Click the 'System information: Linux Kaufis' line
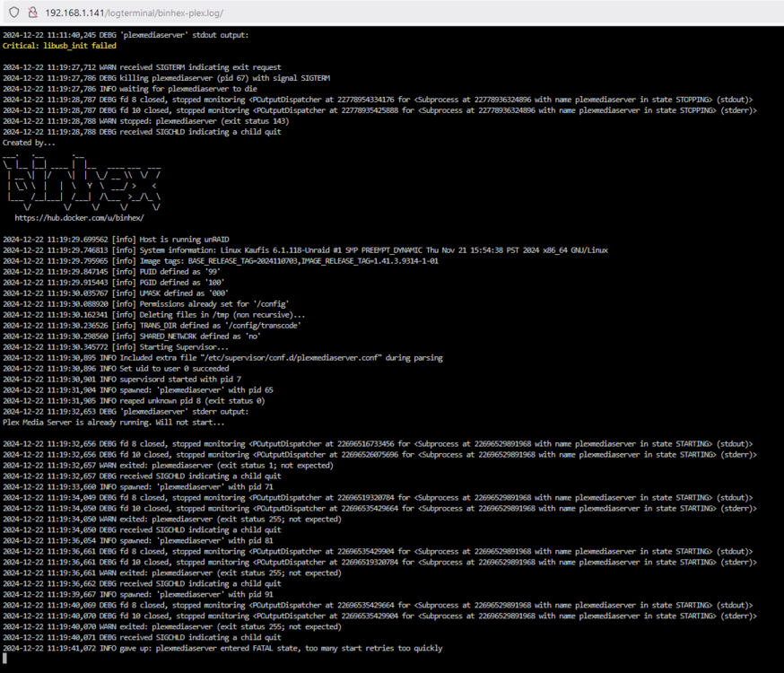 306,250
